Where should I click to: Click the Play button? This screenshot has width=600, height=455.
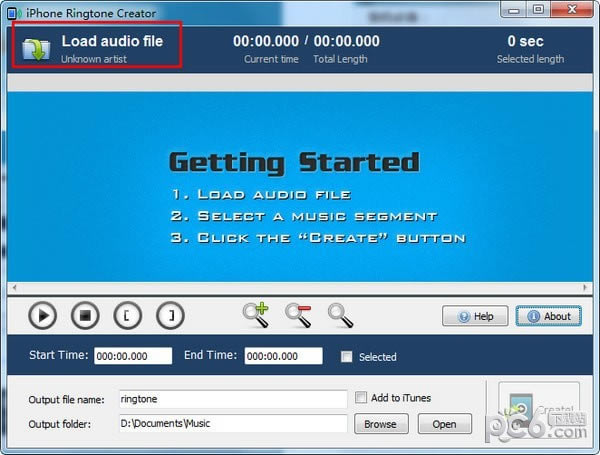pos(42,316)
